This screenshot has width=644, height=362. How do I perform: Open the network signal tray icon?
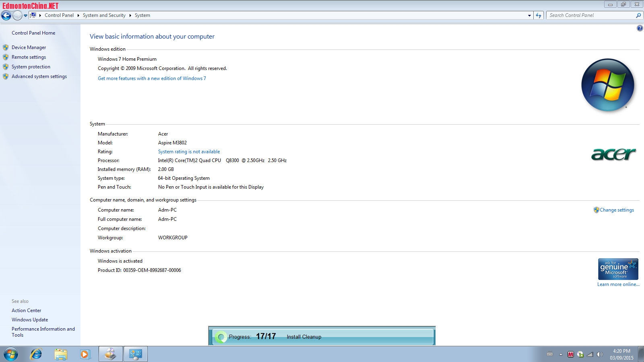coord(590,354)
